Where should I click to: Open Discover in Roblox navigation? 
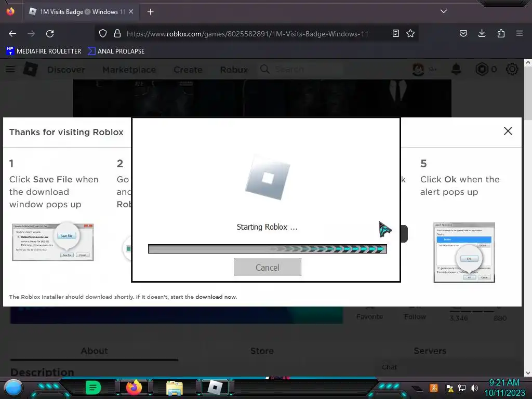(66, 70)
